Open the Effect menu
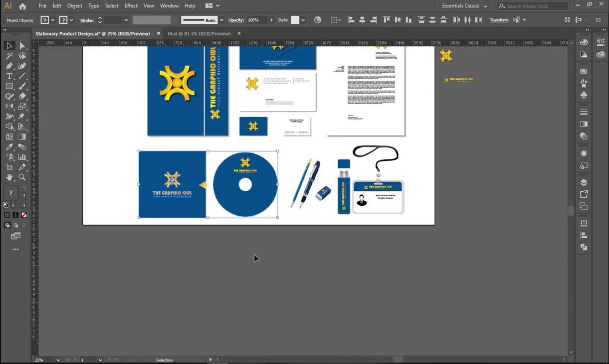This screenshot has width=609, height=364. coord(131,6)
